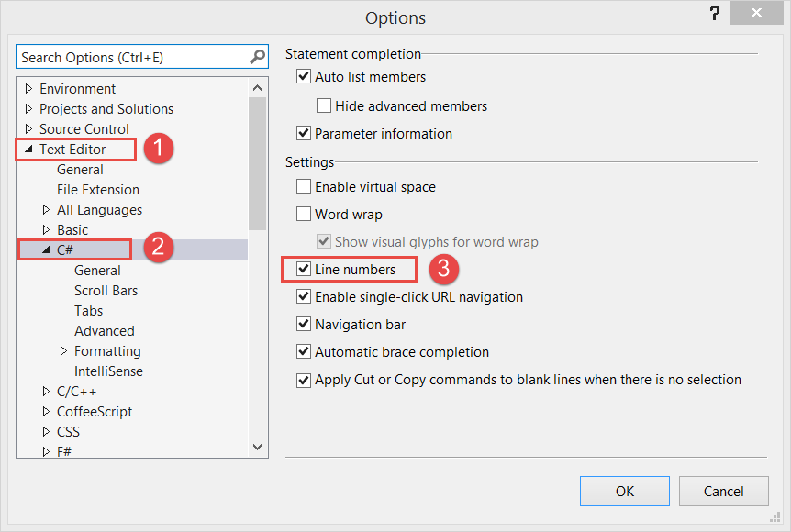
Task: Toggle Automatic brace completion checkbox
Action: pos(303,351)
